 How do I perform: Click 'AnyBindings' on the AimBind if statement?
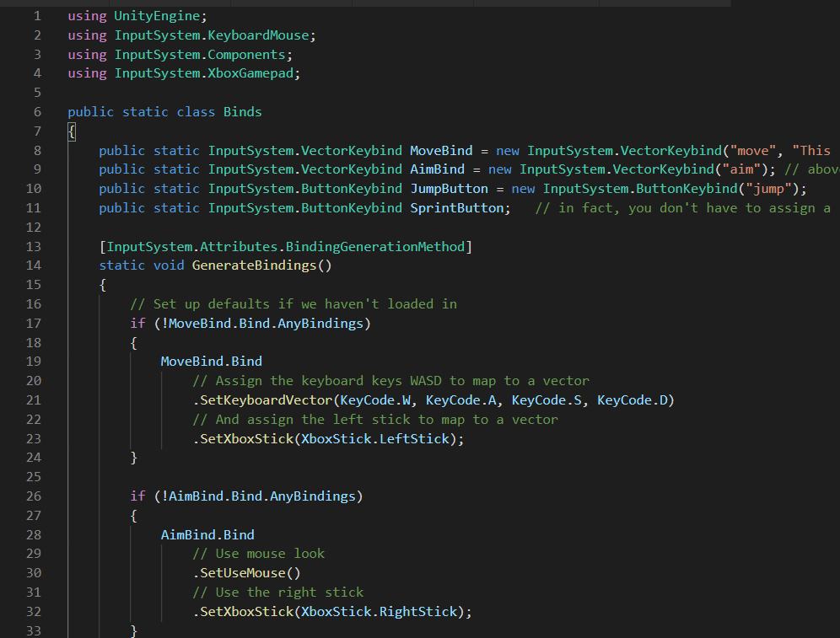coord(313,496)
